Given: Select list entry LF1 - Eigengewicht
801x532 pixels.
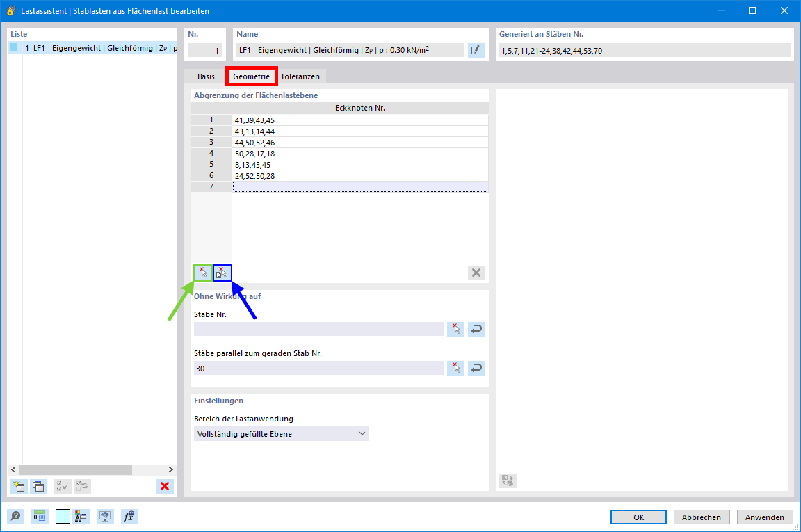Looking at the screenshot, I should (92, 48).
